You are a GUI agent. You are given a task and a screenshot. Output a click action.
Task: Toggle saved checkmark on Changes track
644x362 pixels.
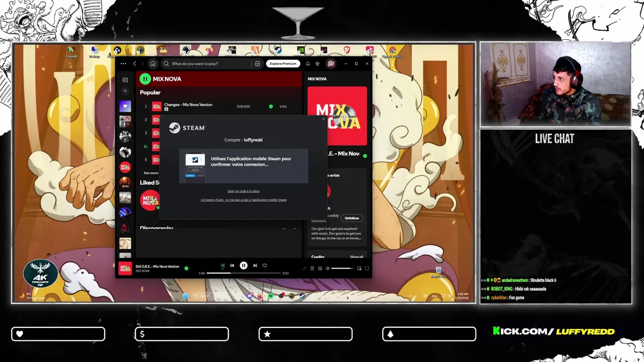click(x=271, y=107)
